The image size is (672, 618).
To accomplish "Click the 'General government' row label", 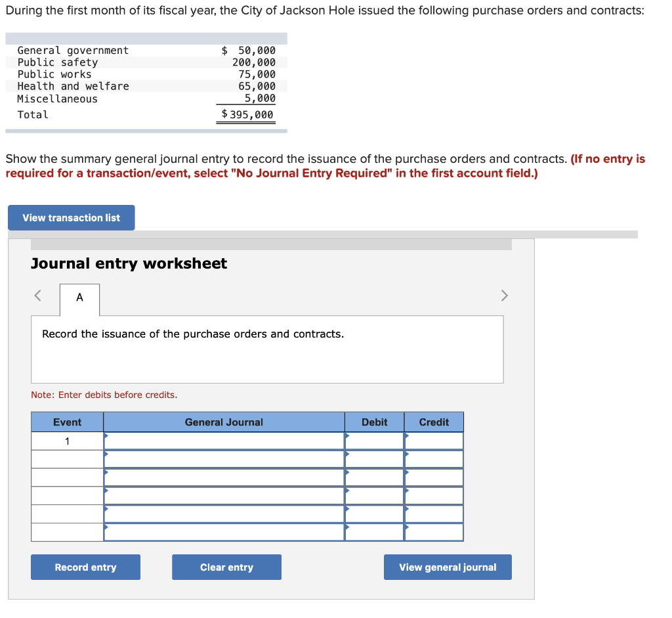I will (x=73, y=51).
